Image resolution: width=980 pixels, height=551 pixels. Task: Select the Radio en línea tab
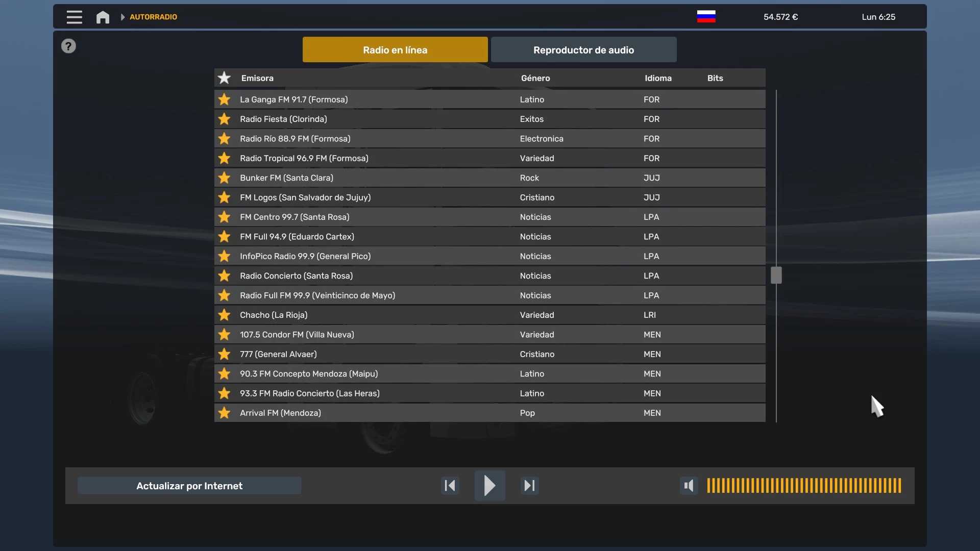tap(395, 50)
